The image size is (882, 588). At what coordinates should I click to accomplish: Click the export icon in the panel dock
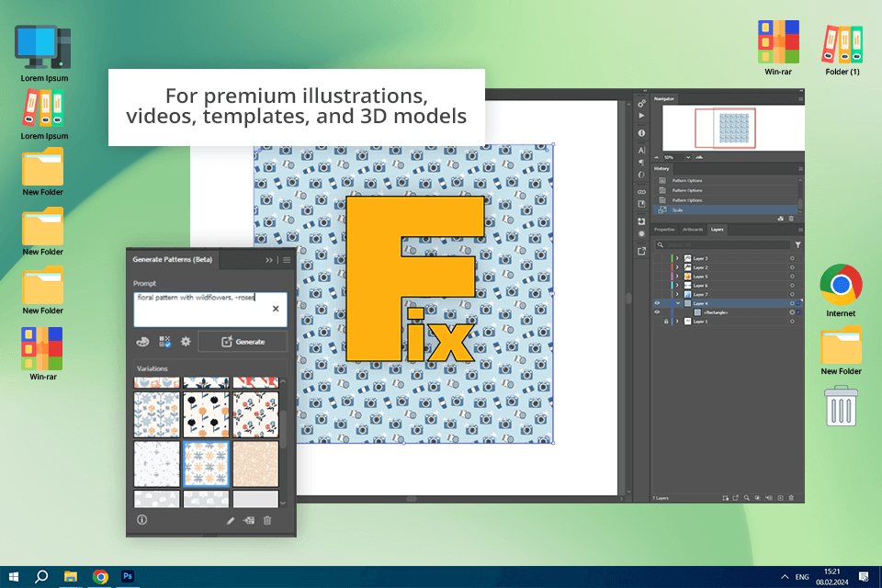click(x=641, y=252)
